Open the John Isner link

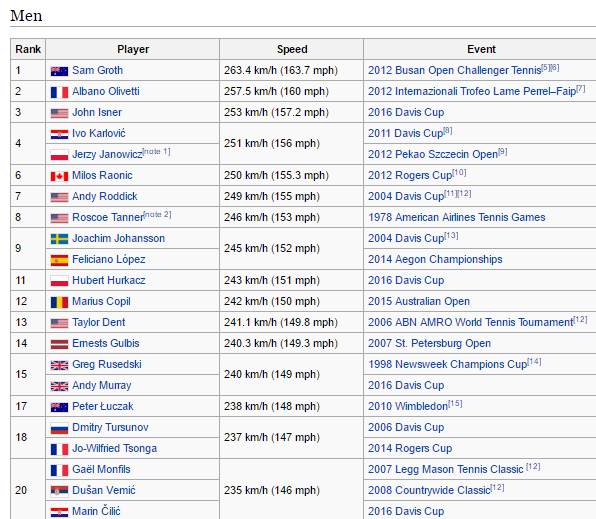[x=97, y=112]
